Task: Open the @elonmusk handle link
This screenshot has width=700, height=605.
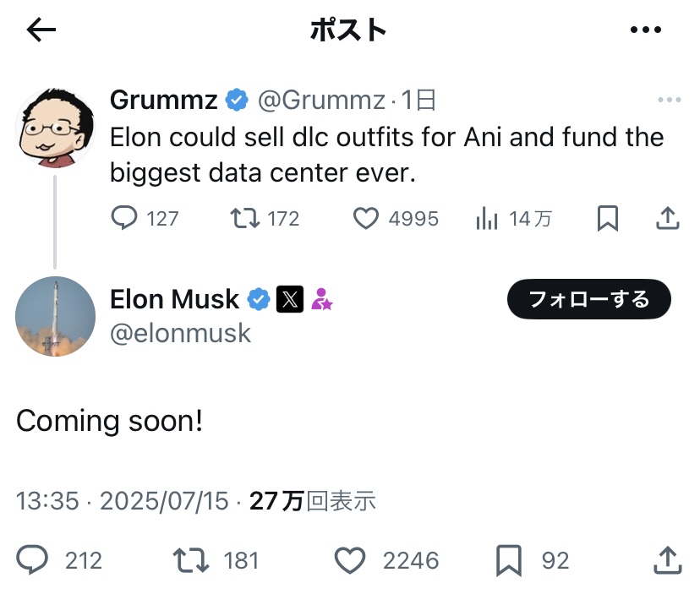Action: tap(181, 333)
